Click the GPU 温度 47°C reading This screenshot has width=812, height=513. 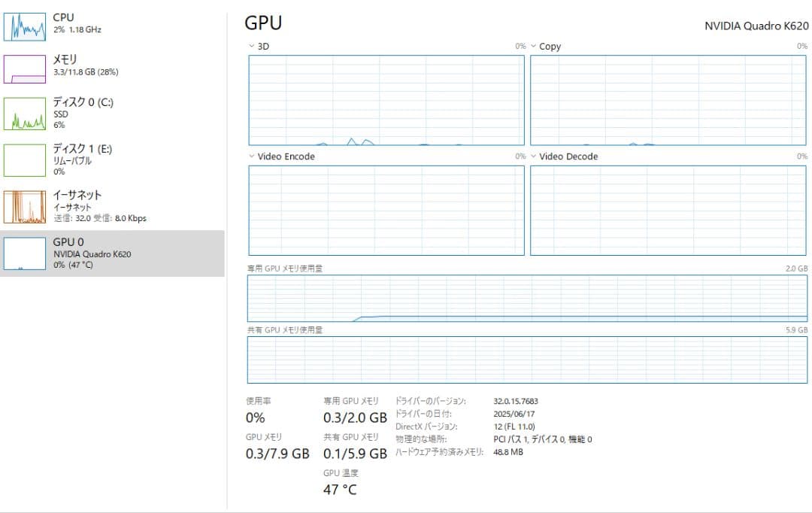tap(338, 489)
